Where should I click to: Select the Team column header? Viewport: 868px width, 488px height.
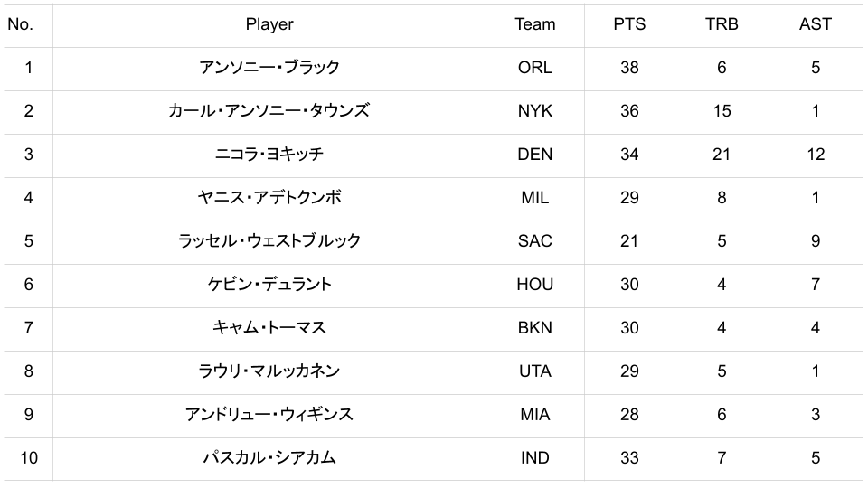535,24
